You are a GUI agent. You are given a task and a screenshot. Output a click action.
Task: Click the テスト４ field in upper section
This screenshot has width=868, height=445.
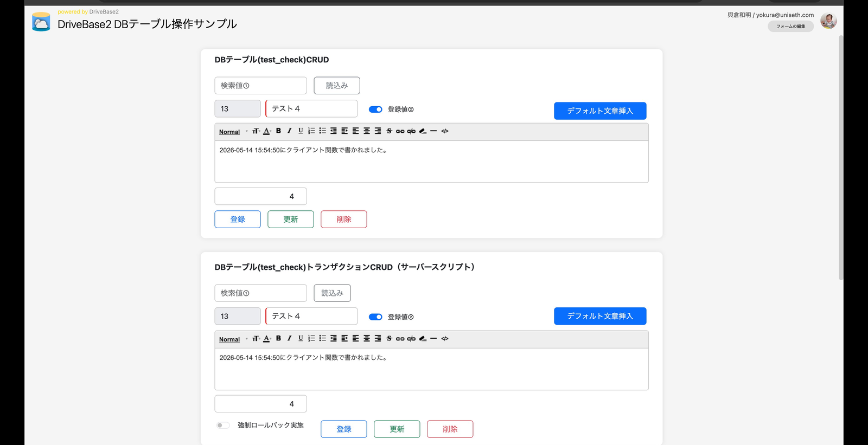coord(311,108)
